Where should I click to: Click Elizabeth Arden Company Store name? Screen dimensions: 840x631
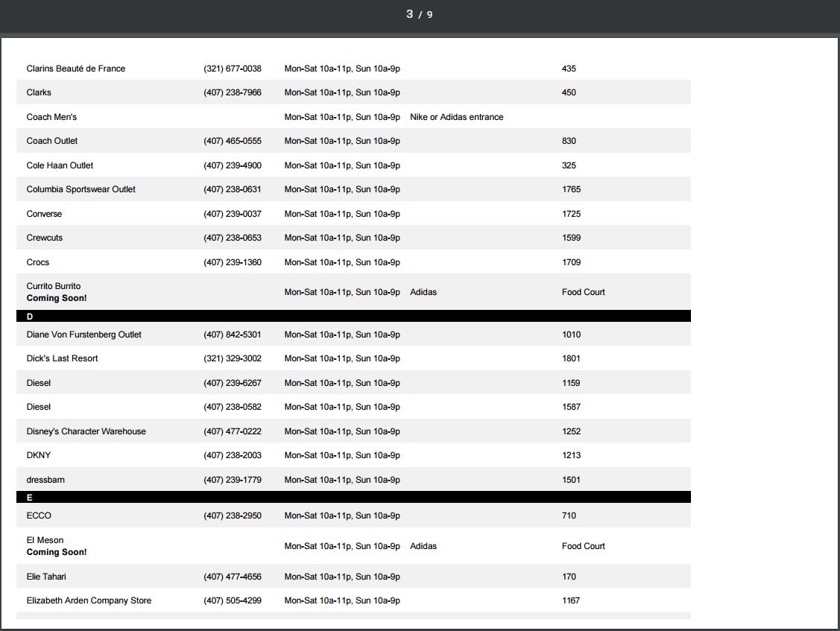pos(89,600)
